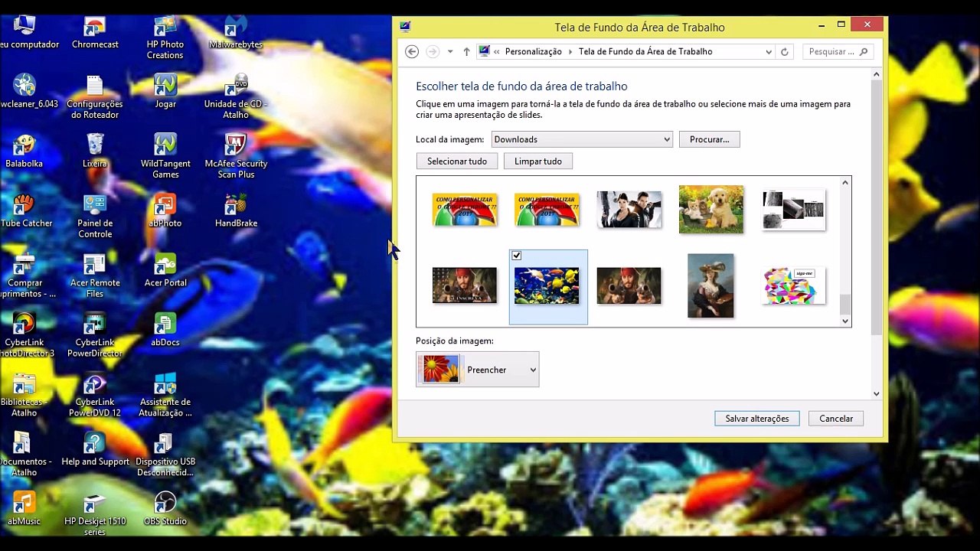Select the colorful geometric shapes thumbnail
Viewport: 980px width, 551px height.
pyautogui.click(x=794, y=285)
